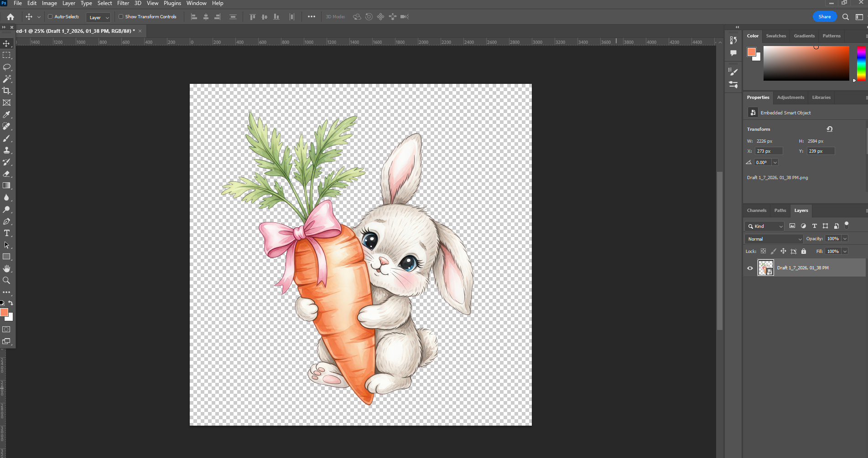Expand the layer Opacity dropdown

(x=845, y=239)
